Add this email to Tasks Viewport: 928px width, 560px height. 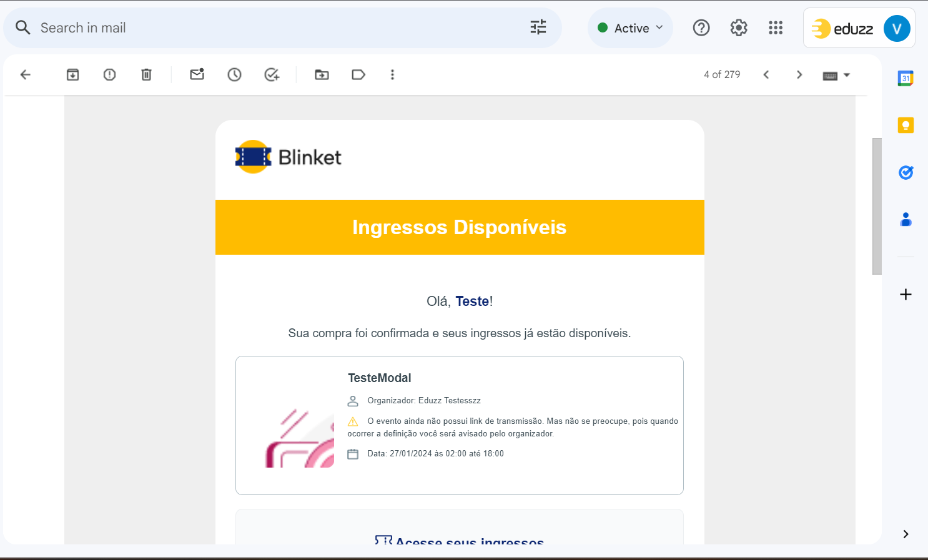(x=272, y=75)
